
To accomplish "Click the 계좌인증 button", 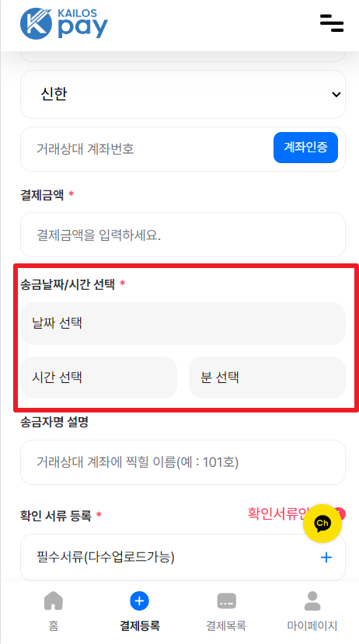I will (305, 148).
